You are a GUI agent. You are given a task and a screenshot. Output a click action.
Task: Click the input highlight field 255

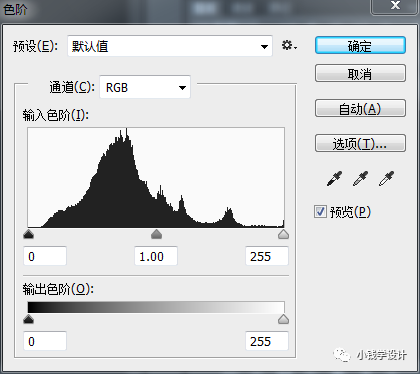tap(267, 256)
